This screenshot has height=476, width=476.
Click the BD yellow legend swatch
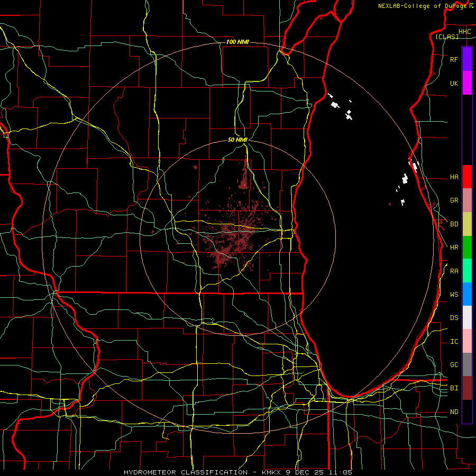(467, 224)
